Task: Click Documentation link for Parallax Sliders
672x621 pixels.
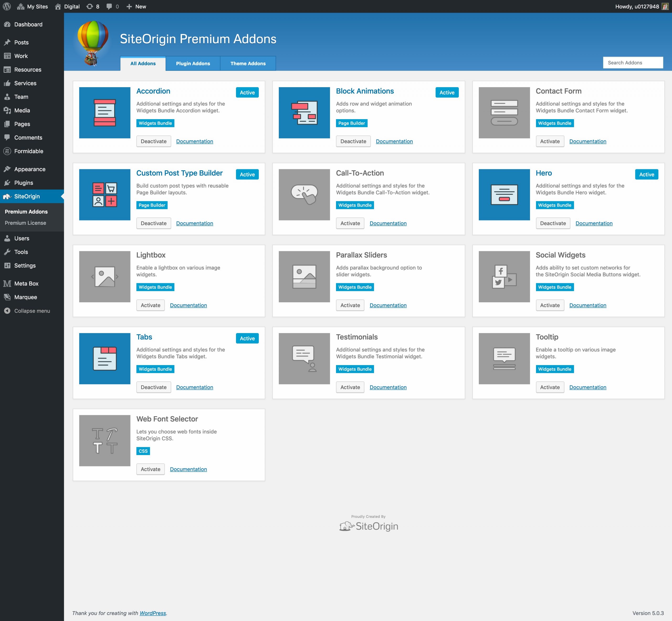Action: pyautogui.click(x=388, y=305)
